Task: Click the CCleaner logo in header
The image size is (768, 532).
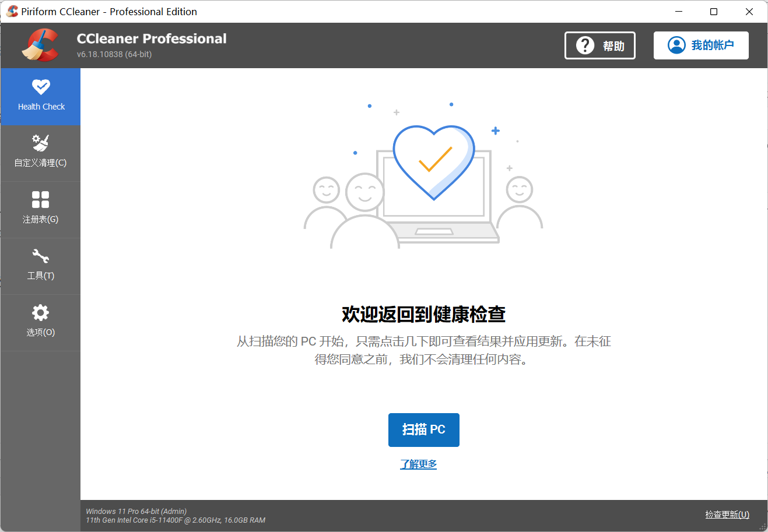Action: (40, 45)
